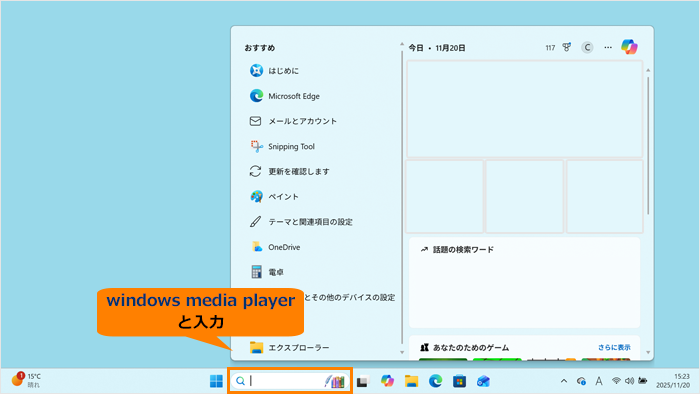Open the account circle C icon
The height and width of the screenshot is (394, 700).
click(587, 47)
